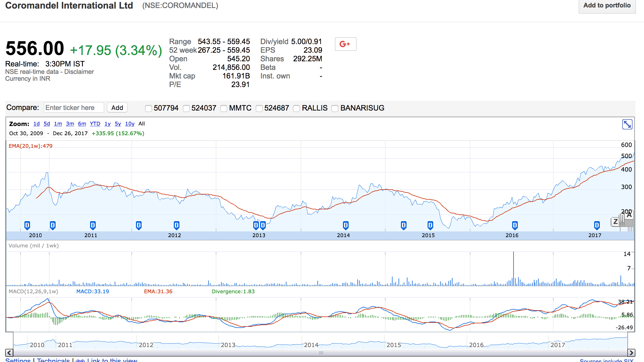Click the left scroll arrow below chart
The height and width of the screenshot is (362, 644).
click(9, 353)
